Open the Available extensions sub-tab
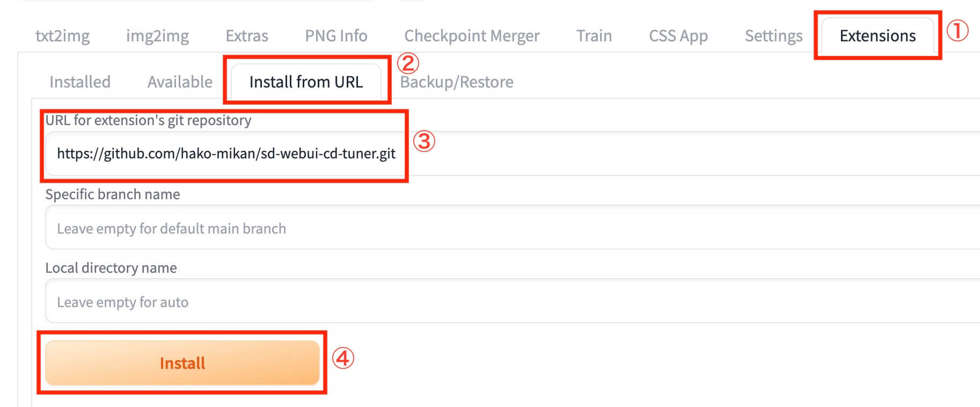The height and width of the screenshot is (407, 980). pyautogui.click(x=180, y=82)
